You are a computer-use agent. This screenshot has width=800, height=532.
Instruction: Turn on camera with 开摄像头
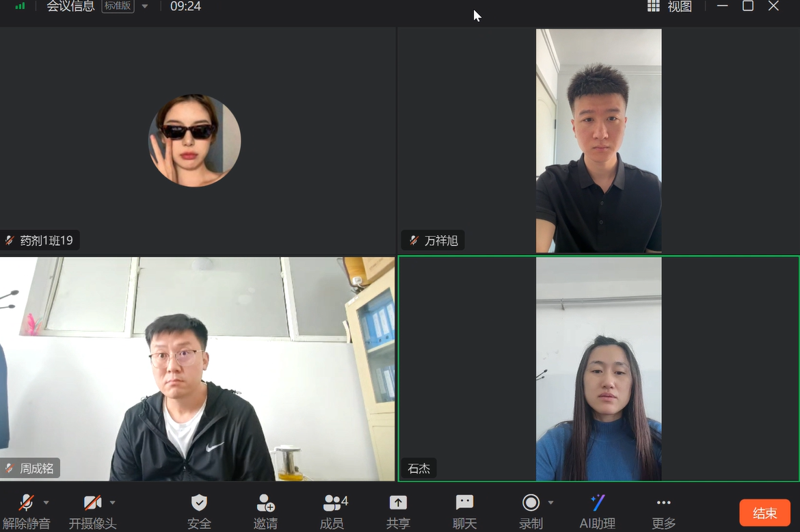[92, 503]
